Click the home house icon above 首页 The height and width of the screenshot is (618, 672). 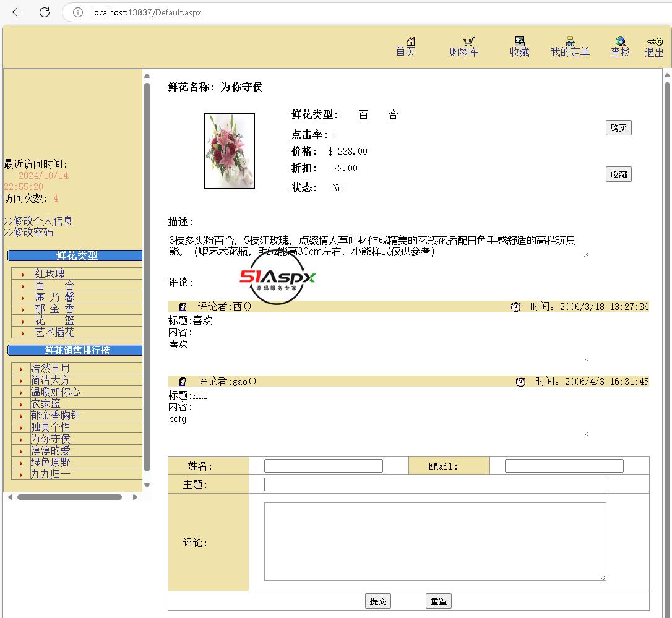point(410,41)
